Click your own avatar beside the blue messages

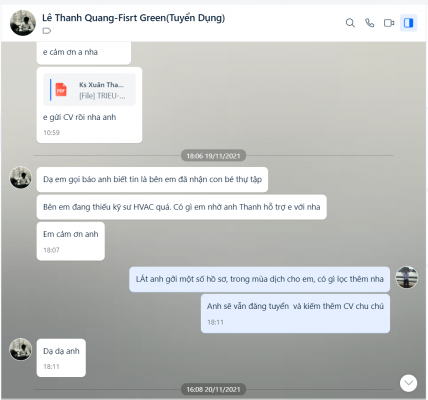click(407, 277)
